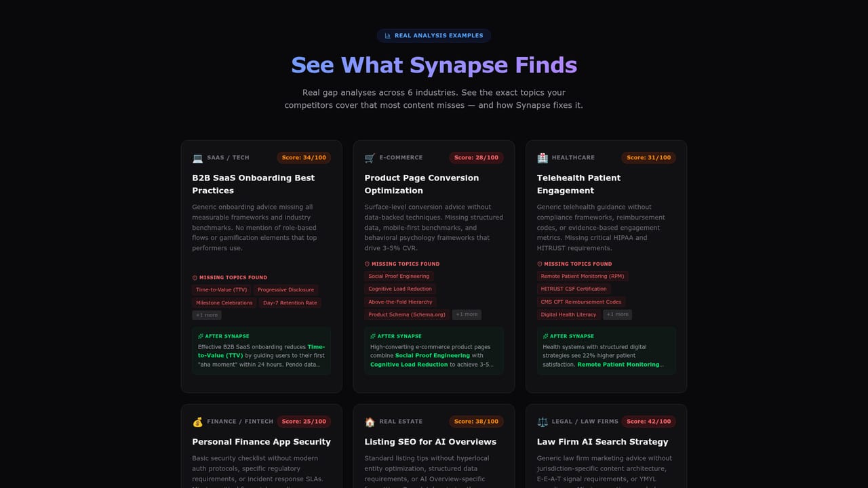Screen dimensions: 868x488
Task: Select the 'Milestone Celebrations' topic tag
Action: [x=224, y=303]
